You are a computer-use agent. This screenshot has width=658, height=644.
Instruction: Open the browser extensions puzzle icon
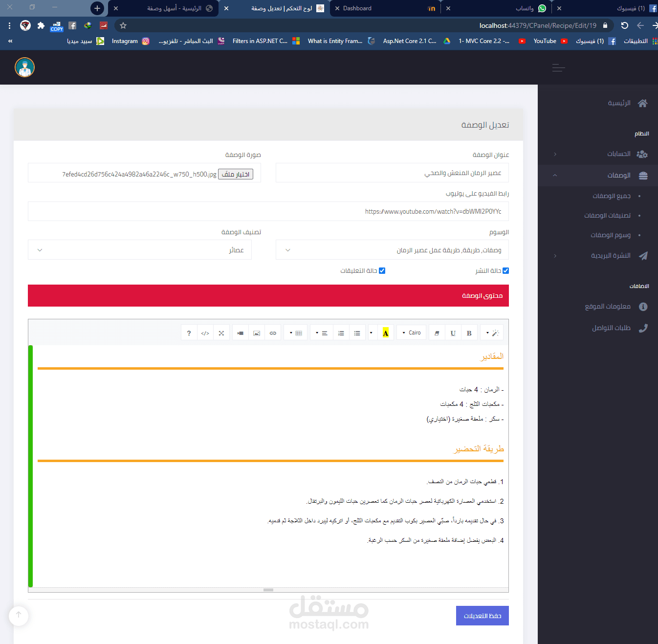coord(41,25)
